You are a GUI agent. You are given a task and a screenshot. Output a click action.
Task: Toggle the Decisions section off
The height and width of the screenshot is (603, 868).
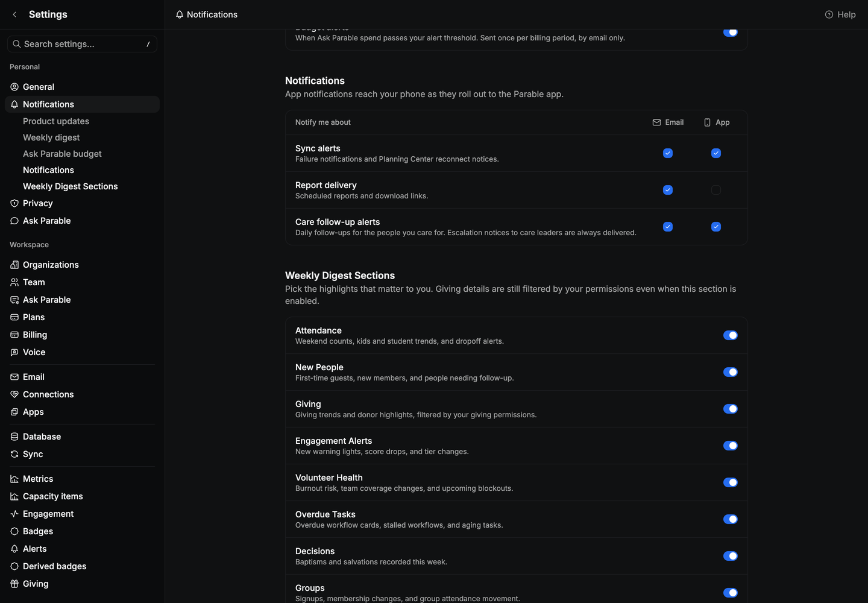tap(731, 556)
